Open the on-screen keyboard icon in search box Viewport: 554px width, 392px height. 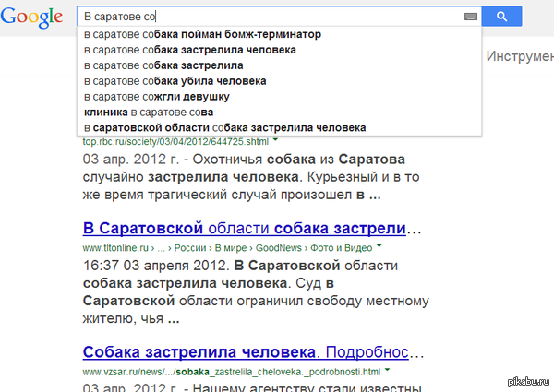tap(471, 17)
